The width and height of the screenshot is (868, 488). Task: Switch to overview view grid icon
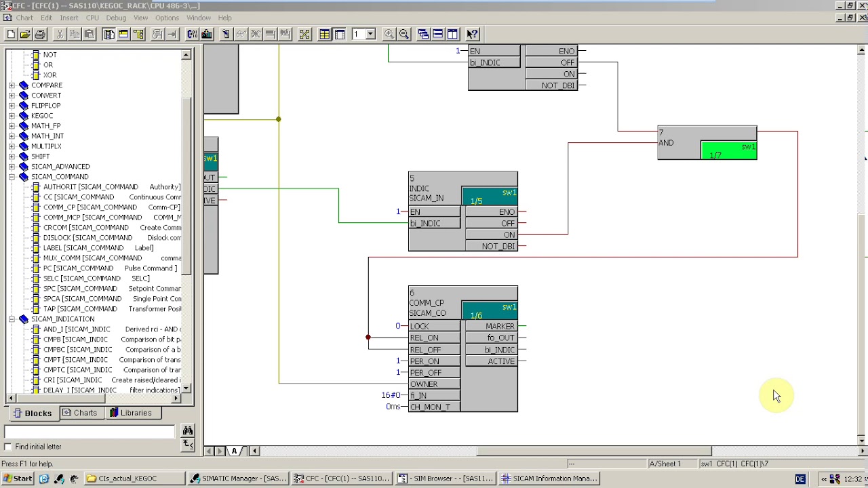(x=325, y=34)
